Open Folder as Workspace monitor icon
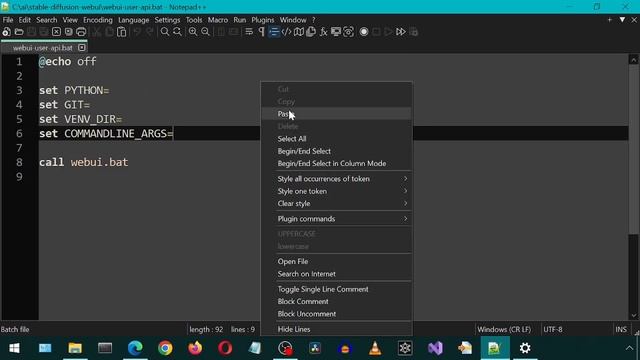This screenshot has width=640, height=360. point(336,32)
